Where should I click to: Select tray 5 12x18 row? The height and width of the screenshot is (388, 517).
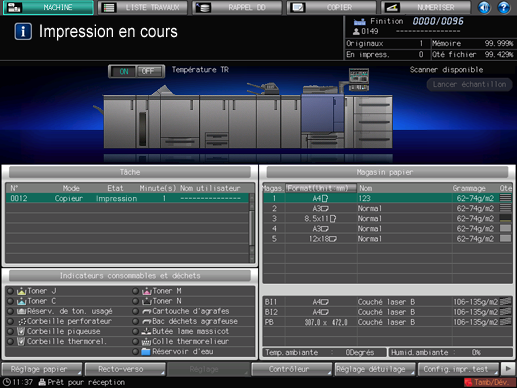click(x=388, y=239)
